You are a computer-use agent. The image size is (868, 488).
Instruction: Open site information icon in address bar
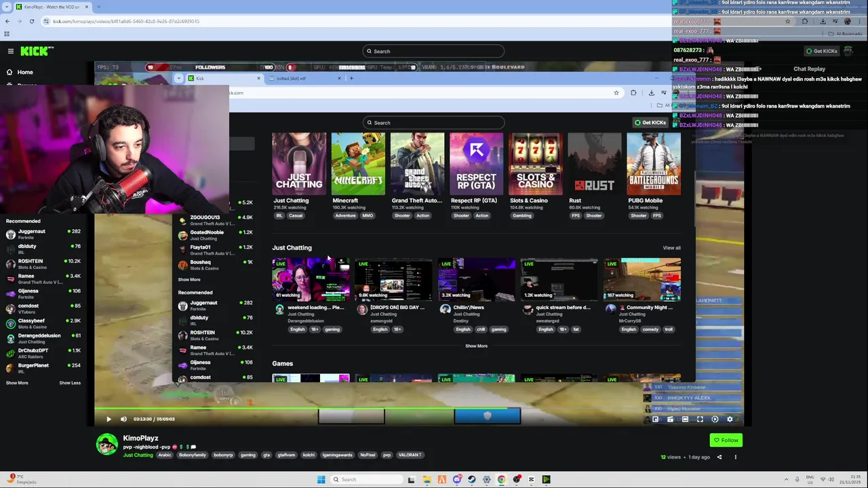tap(47, 21)
